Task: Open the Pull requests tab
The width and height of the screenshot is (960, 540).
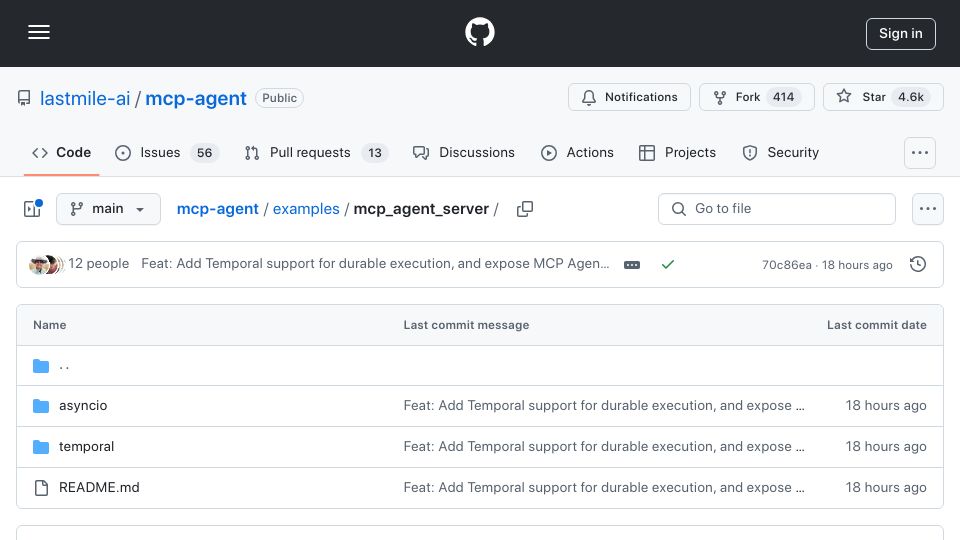Action: 316,152
